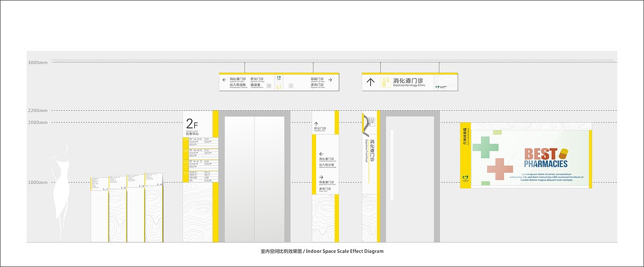Click the yellow patient pictogram beside 消化道门诊
Image resolution: width=644 pixels, height=267 pixels.
click(385, 82)
